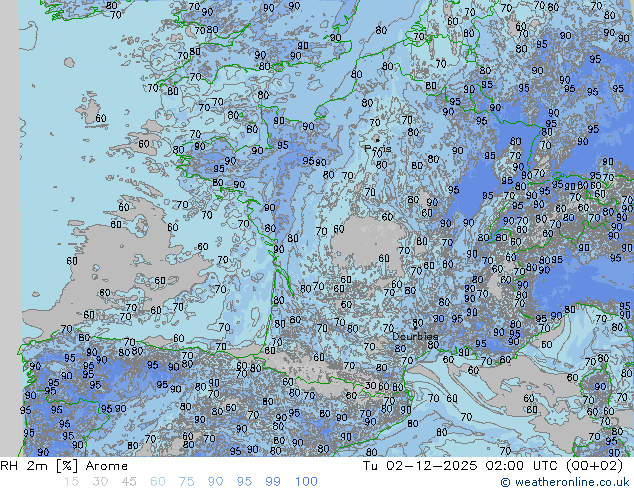Click the Paris city label
Image resolution: width=634 pixels, height=490 pixels.
point(378,149)
